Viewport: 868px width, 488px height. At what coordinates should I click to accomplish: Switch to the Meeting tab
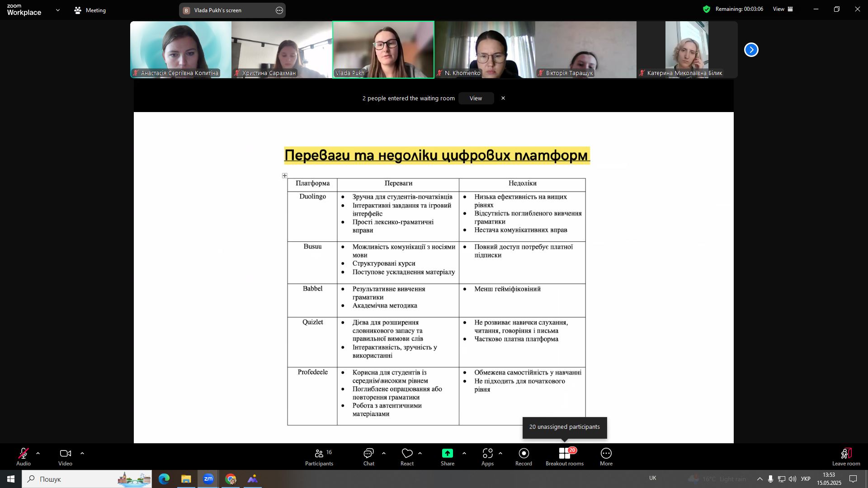[x=90, y=10]
